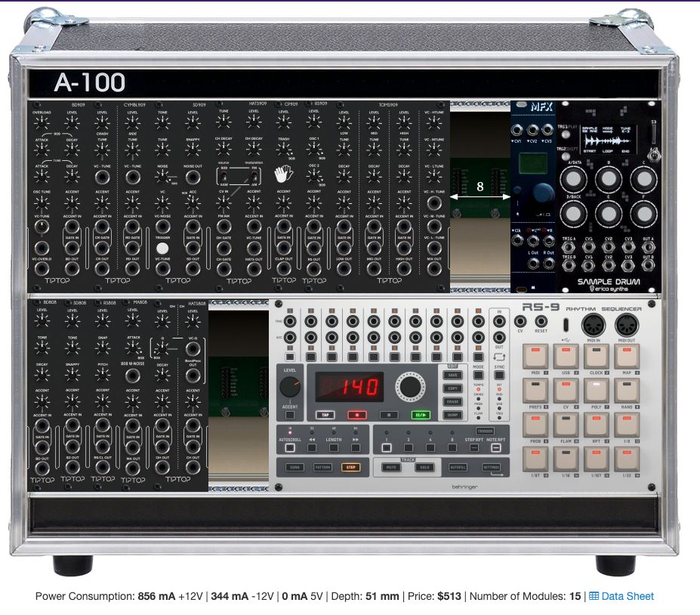Click the RS-9 SAVE edit button
Viewport: 700px width, 615px height.
[x=452, y=375]
